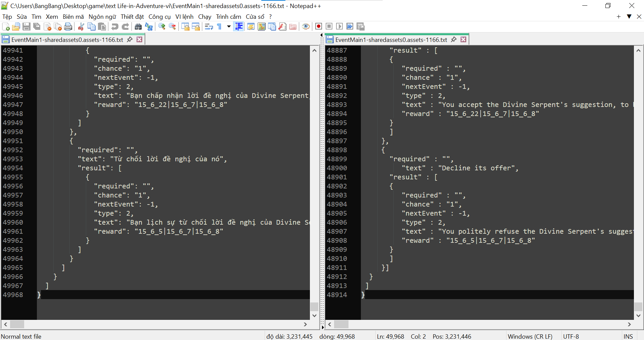The width and height of the screenshot is (644, 340).
Task: Click the plus button at menu bar right
Action: tap(619, 16)
